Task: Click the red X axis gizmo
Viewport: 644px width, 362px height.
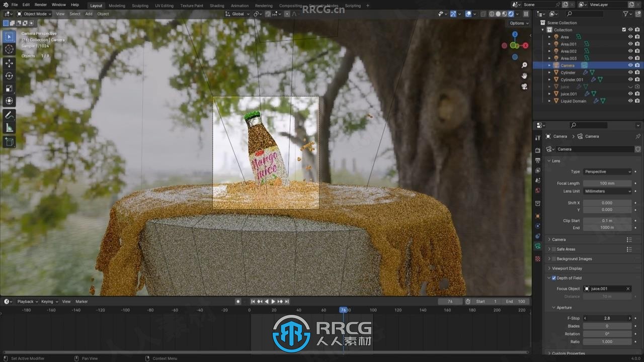Action: [x=526, y=45]
